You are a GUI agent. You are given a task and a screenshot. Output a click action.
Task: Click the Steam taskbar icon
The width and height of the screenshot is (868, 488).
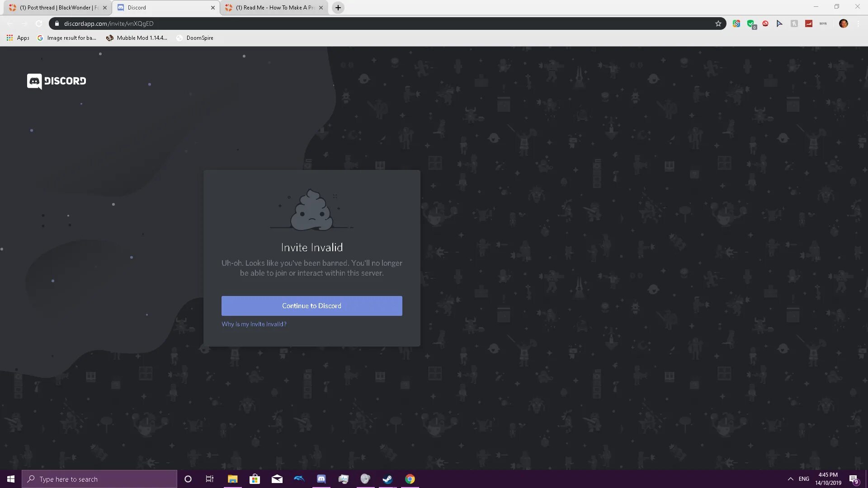[387, 479]
